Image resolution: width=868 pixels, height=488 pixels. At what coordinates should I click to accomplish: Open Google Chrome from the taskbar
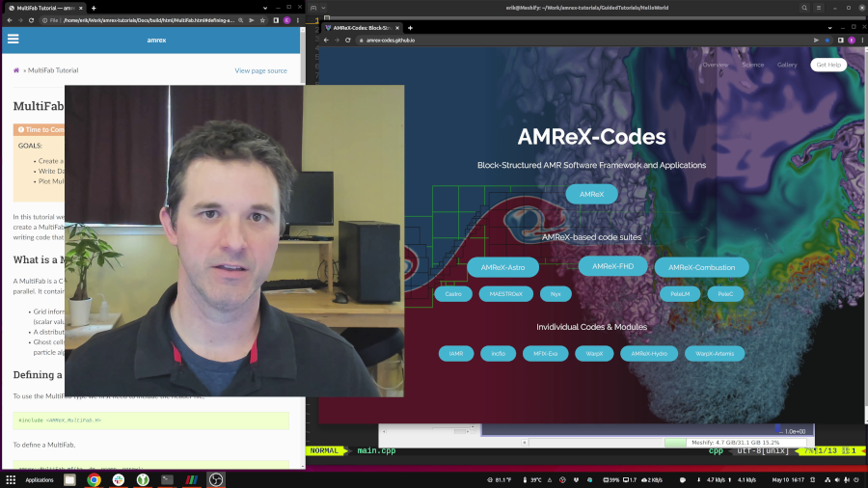coord(94,479)
